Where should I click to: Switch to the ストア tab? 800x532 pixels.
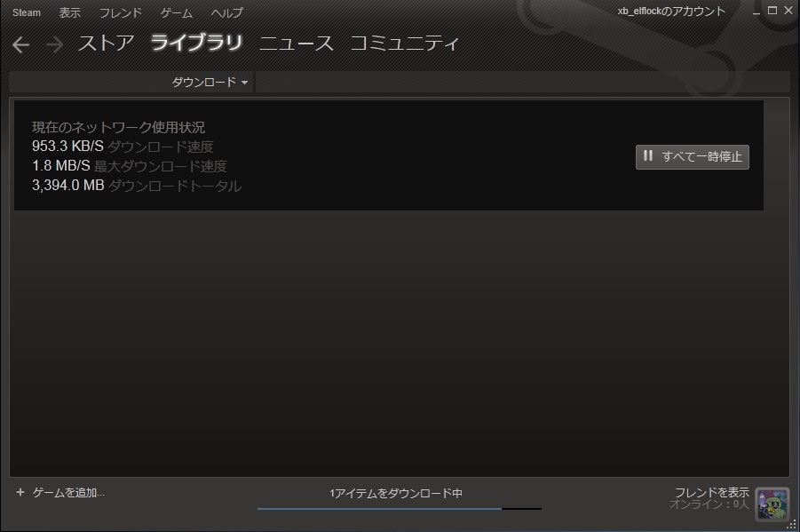(107, 44)
